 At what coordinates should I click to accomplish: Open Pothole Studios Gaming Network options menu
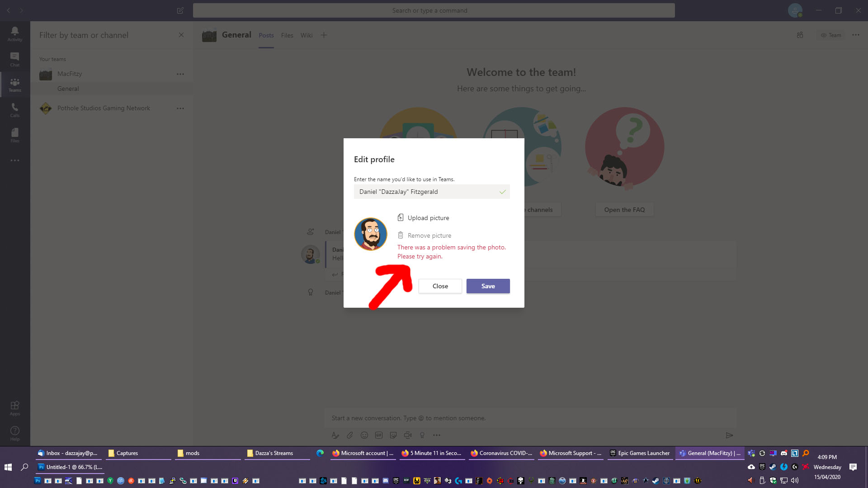(x=180, y=108)
